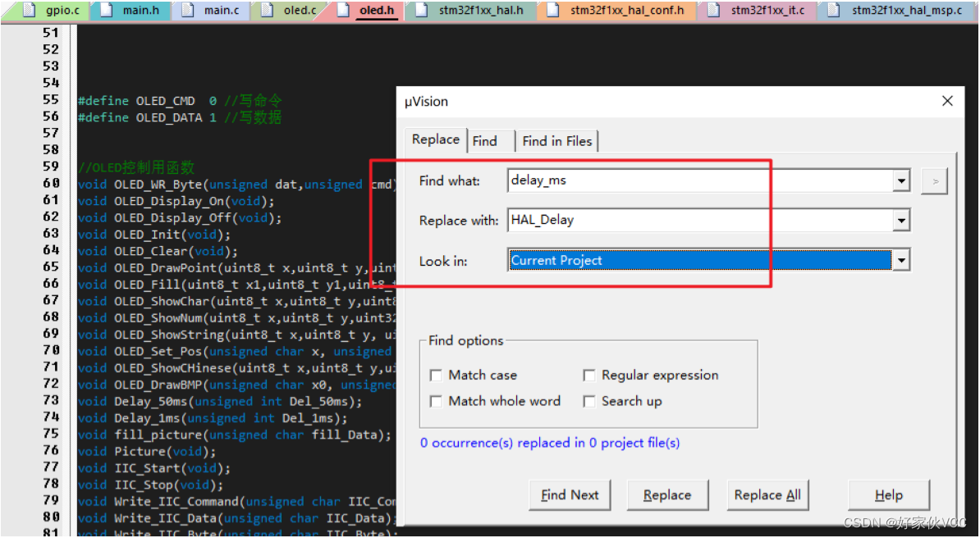
Task: Click the oled.h tab file icon
Action: click(342, 10)
